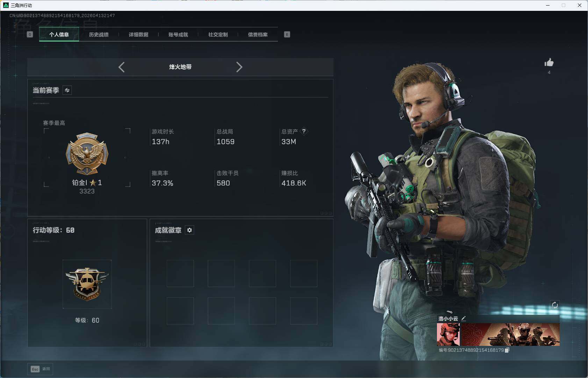
Task: Click the player avatar thumbnail
Action: [x=448, y=334]
